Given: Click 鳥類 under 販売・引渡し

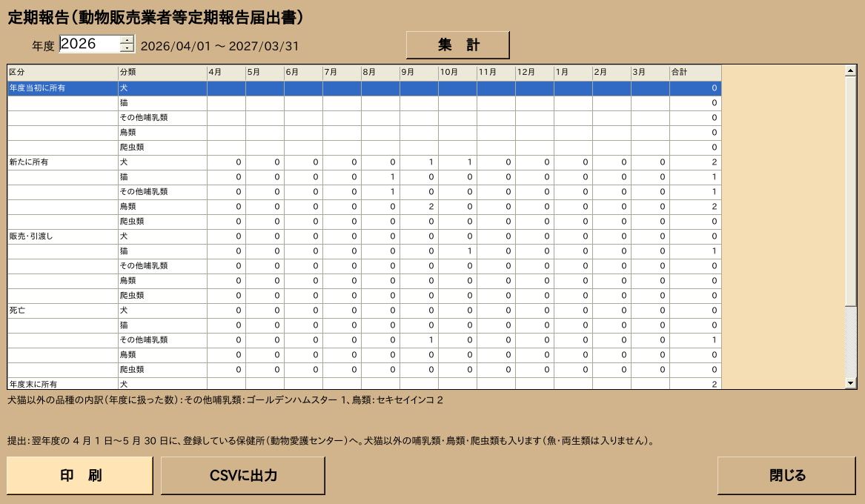Looking at the screenshot, I should (163, 281).
